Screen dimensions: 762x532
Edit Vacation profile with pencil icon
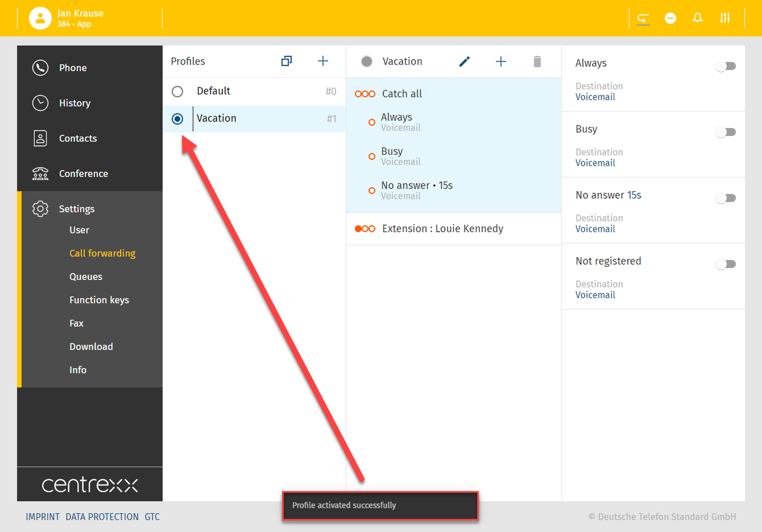(x=464, y=61)
